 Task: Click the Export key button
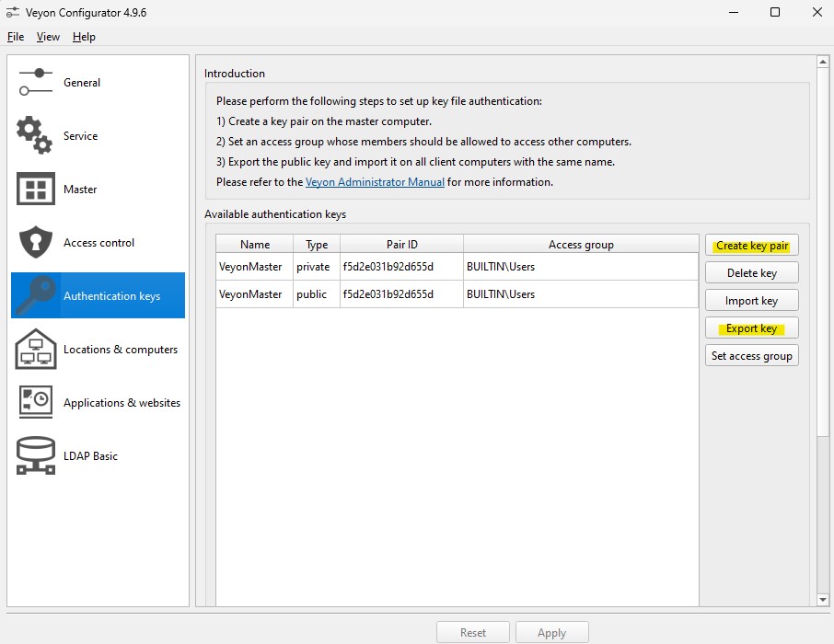pos(751,328)
